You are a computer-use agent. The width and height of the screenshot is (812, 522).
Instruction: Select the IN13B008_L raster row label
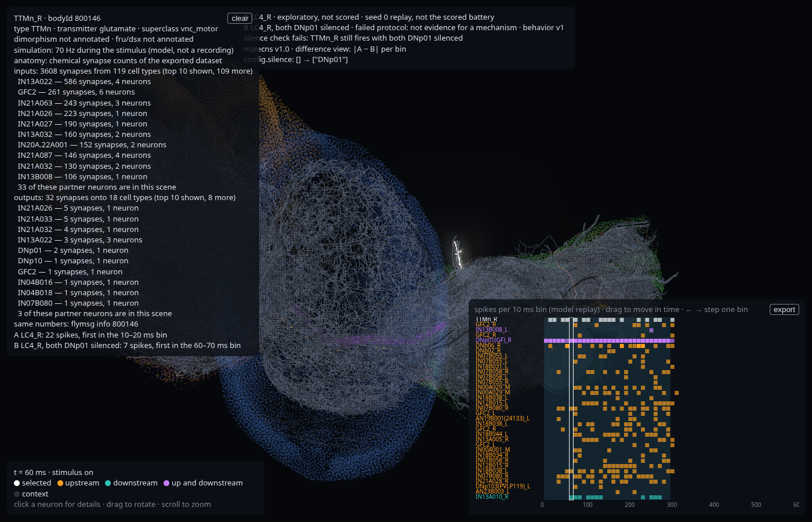(x=491, y=330)
